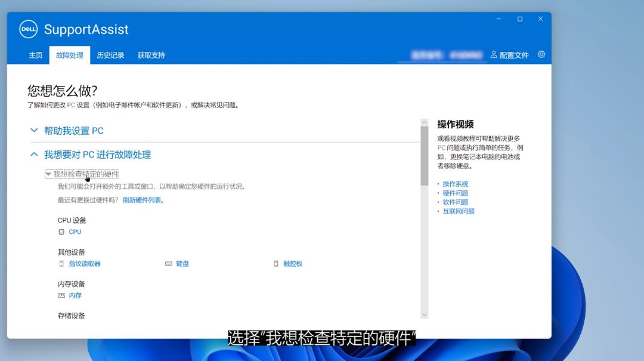Select the CPU device icon
The width and height of the screenshot is (644, 361).
pyautogui.click(x=62, y=232)
